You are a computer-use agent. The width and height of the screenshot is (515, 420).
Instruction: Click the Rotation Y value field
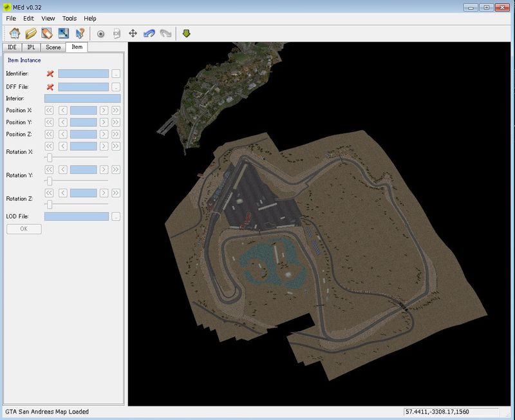tap(84, 169)
